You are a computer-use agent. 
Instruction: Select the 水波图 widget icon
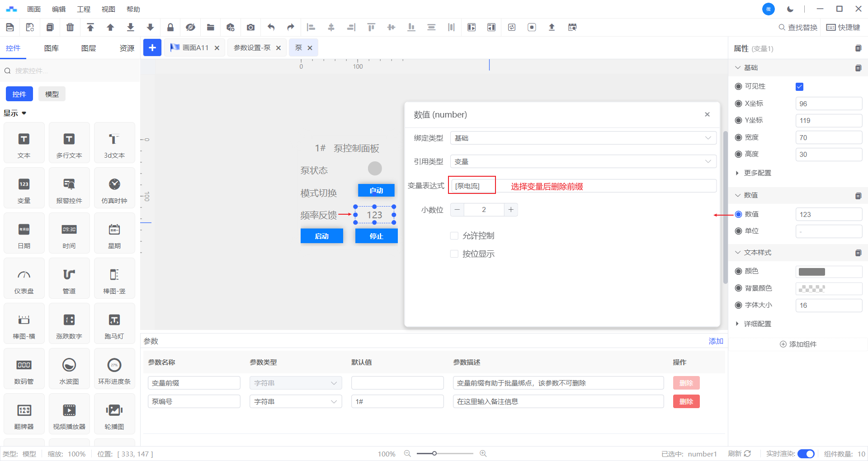point(69,369)
